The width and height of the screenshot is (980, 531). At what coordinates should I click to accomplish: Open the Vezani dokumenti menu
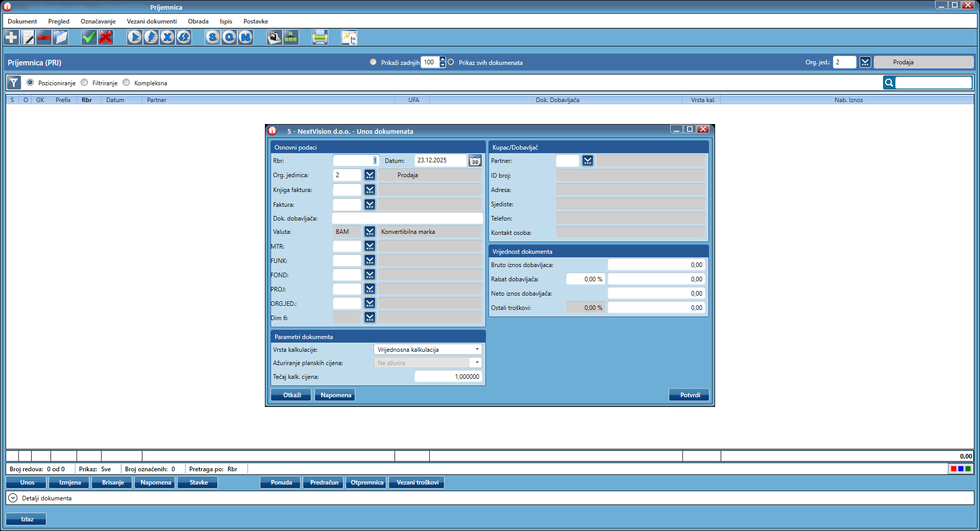coord(152,21)
